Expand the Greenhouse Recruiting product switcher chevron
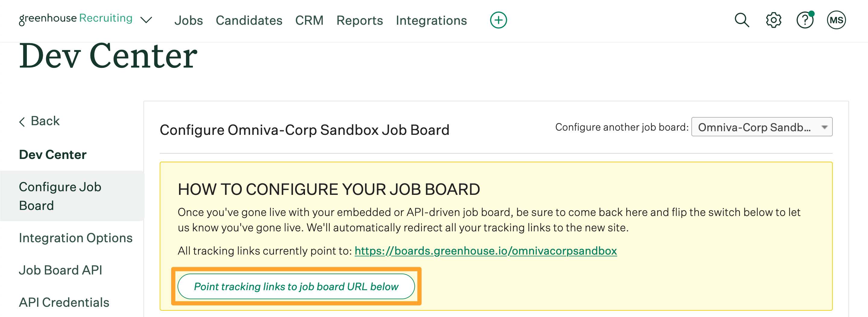 tap(146, 20)
